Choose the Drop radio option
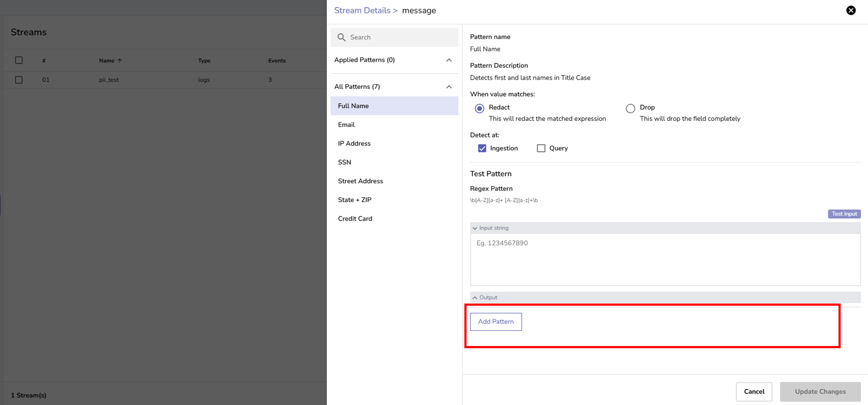 (630, 108)
